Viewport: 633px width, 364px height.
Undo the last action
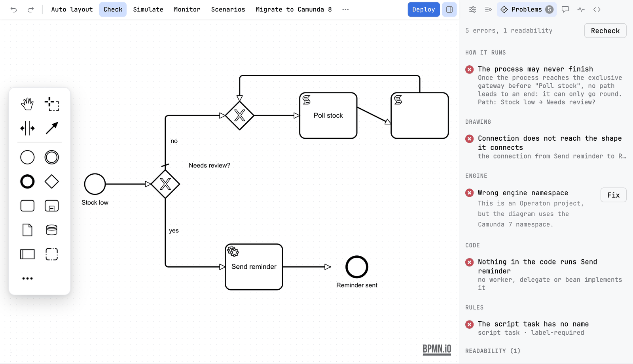[x=14, y=9]
